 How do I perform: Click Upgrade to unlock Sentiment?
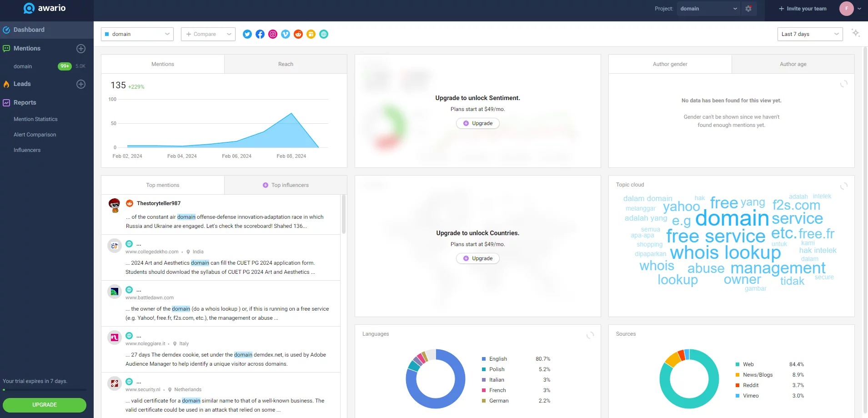coord(477,123)
